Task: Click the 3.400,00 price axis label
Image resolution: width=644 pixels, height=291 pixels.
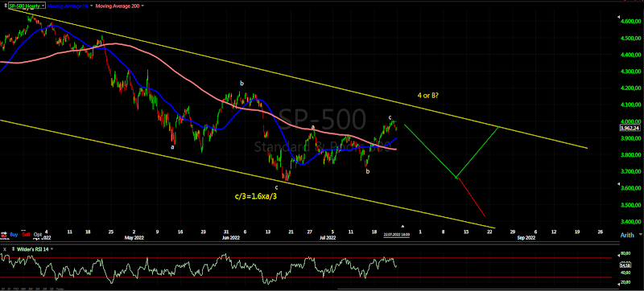Action: [x=630, y=222]
